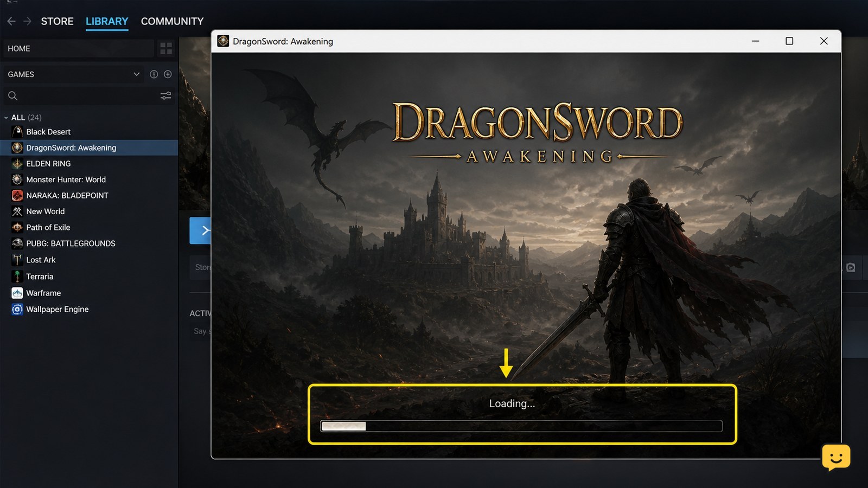Select New World in the game list
This screenshot has width=868, height=488.
click(89, 211)
